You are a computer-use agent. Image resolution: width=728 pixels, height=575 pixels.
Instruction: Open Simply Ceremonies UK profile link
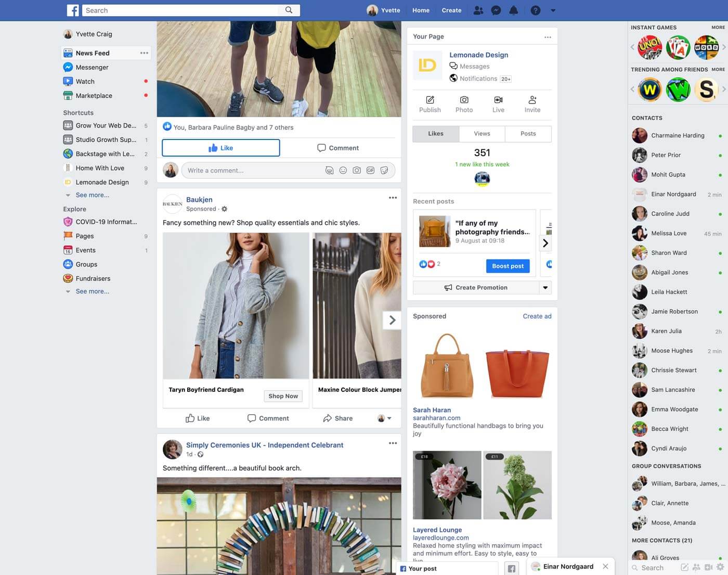click(265, 445)
